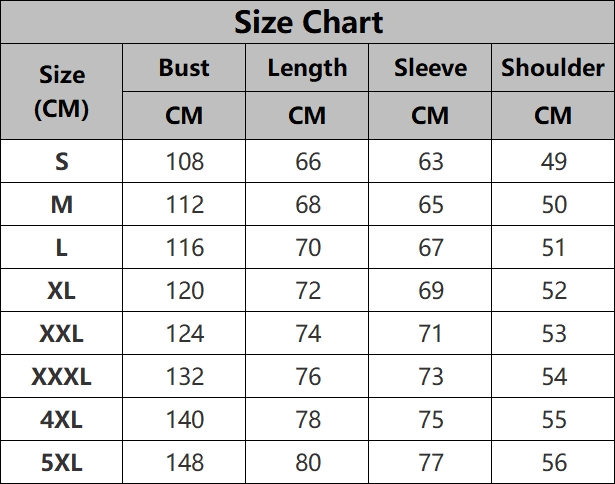Click the XXXL size row label
This screenshot has width=615, height=484.
point(62,377)
